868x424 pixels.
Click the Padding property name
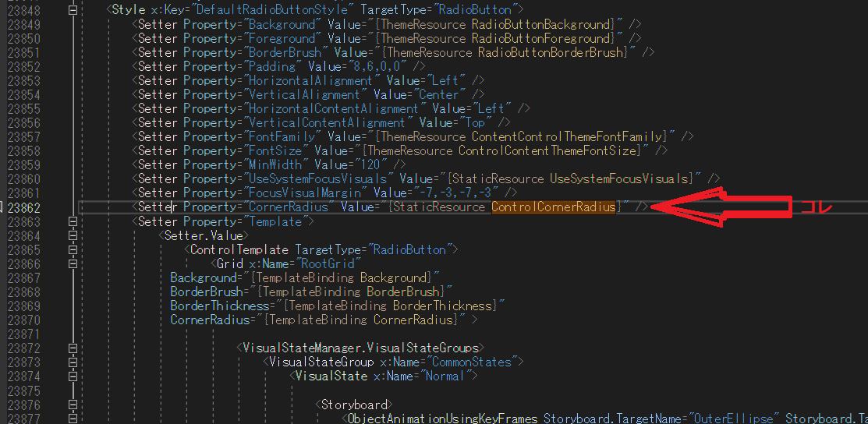click(x=272, y=67)
